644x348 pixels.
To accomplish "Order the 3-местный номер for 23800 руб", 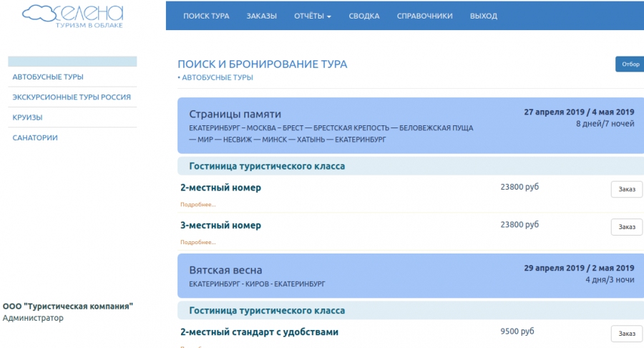I will pos(627,227).
